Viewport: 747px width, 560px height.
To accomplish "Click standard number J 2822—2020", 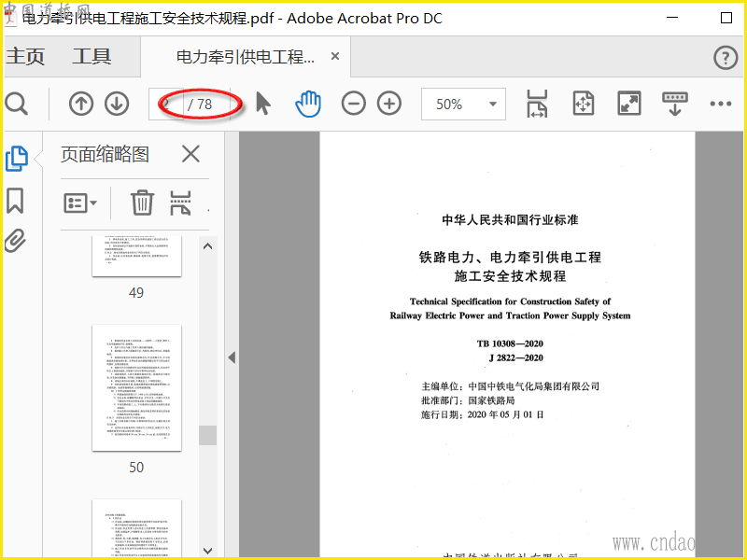I will 516,357.
